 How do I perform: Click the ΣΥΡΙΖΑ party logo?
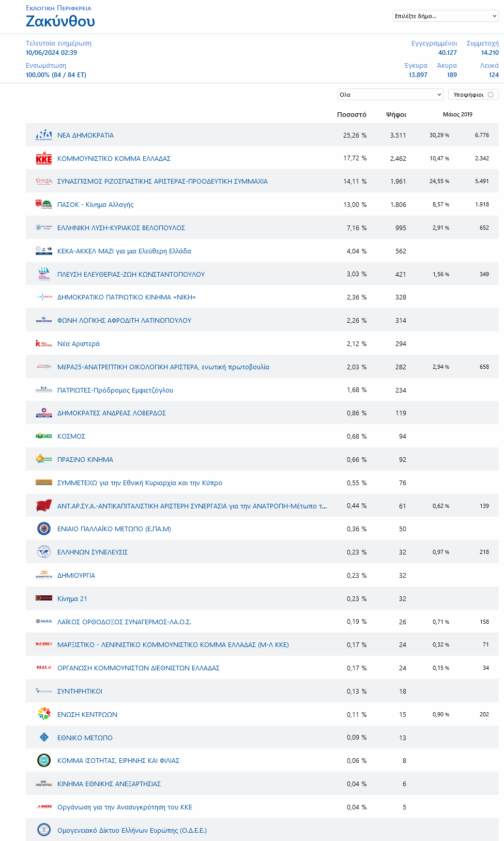pyautogui.click(x=44, y=182)
